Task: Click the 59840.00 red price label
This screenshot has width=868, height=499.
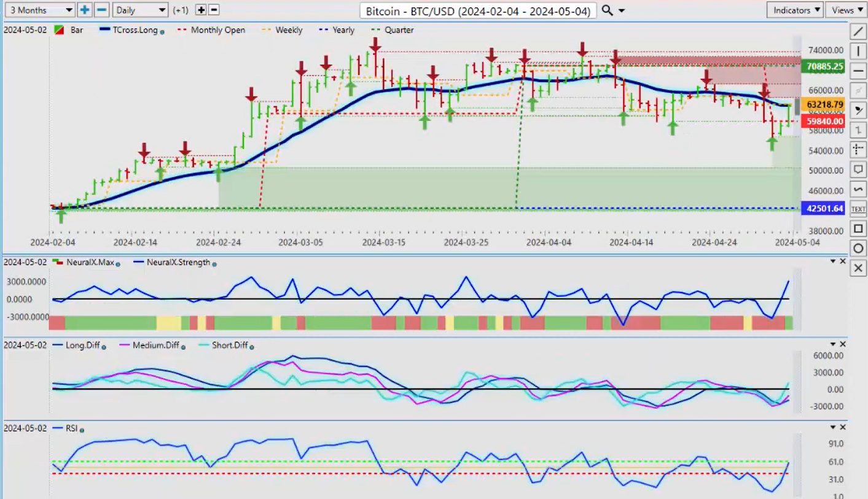Action: 824,122
